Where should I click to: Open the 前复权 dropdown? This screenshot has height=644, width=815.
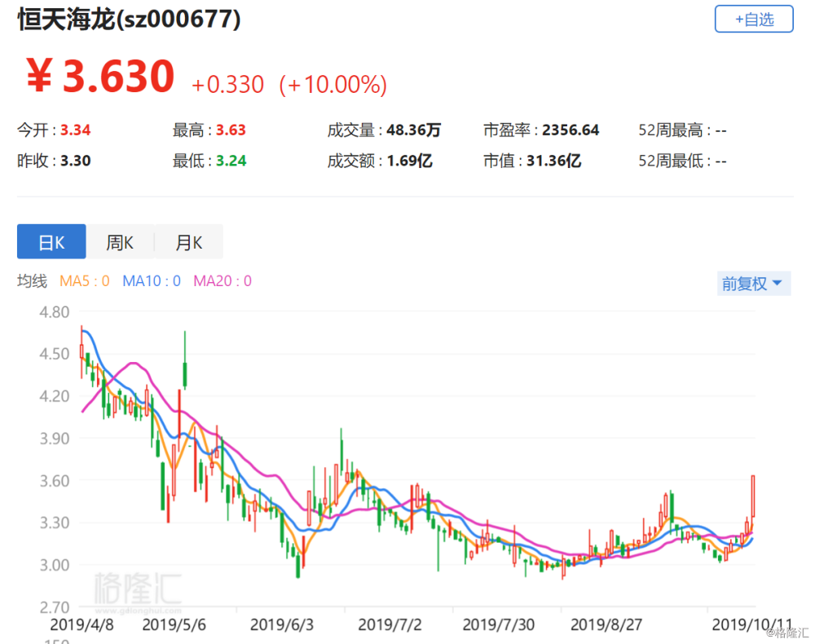(x=754, y=283)
